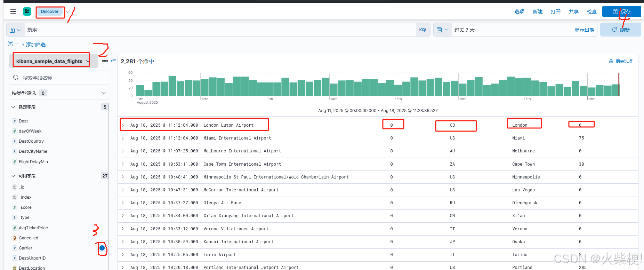Click the green default space avatar
The image size is (644, 270).
[27, 11]
